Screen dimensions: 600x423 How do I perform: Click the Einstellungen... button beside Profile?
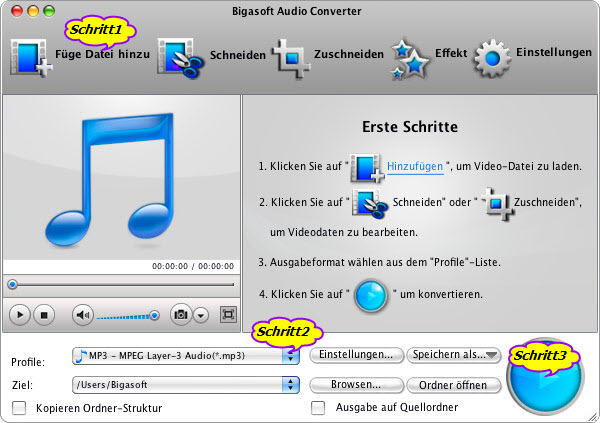pos(356,355)
